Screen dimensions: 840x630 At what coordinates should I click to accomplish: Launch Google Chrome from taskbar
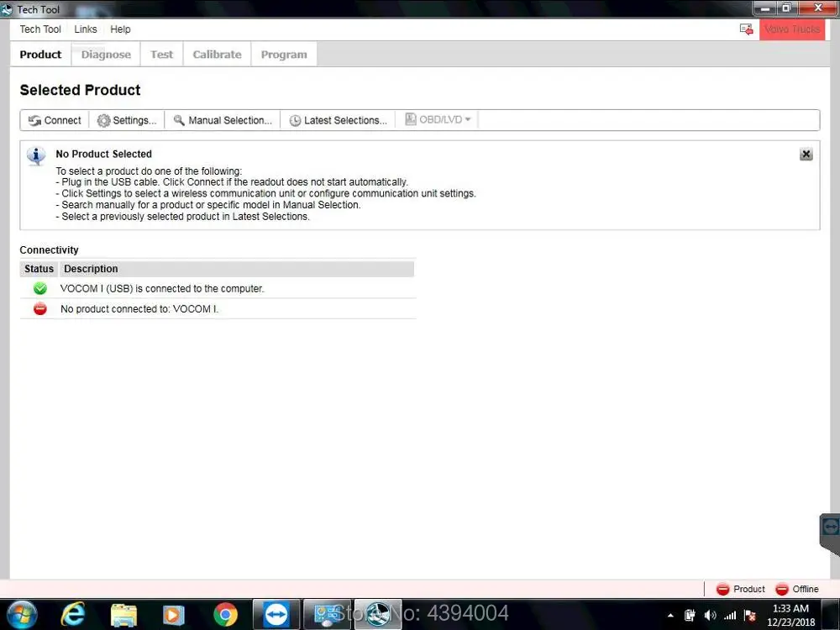click(225, 615)
